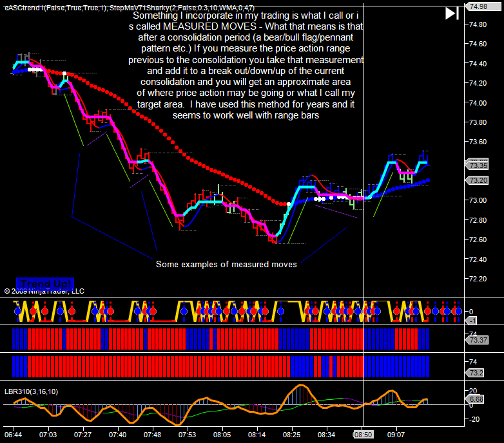The image size is (504, 443).
Task: Select the 73.35 current price marker
Action: tap(478, 165)
